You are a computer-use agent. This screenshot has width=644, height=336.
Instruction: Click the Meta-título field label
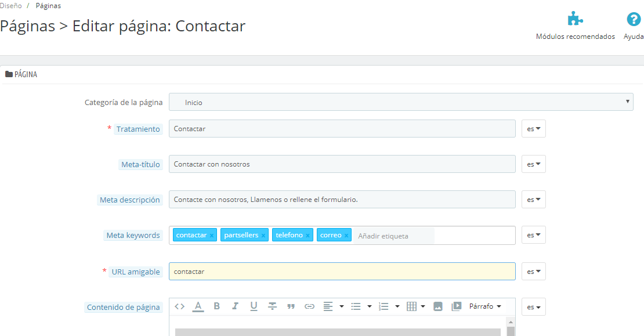(x=140, y=164)
